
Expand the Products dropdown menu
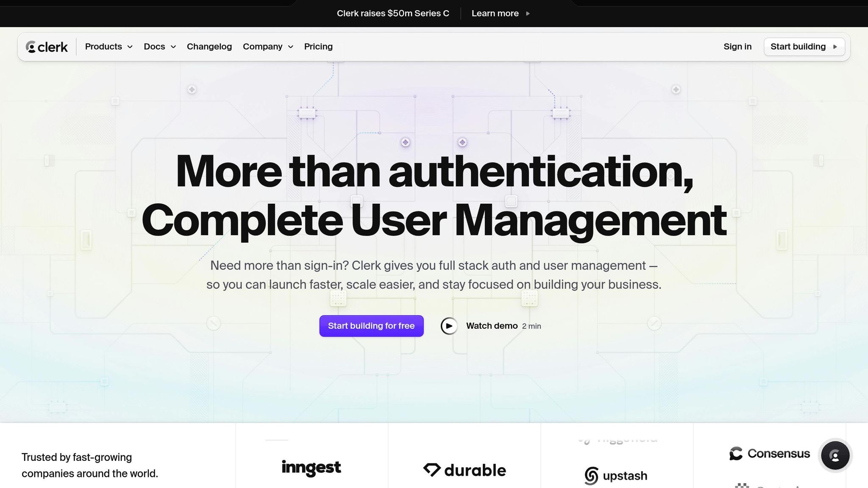click(108, 47)
